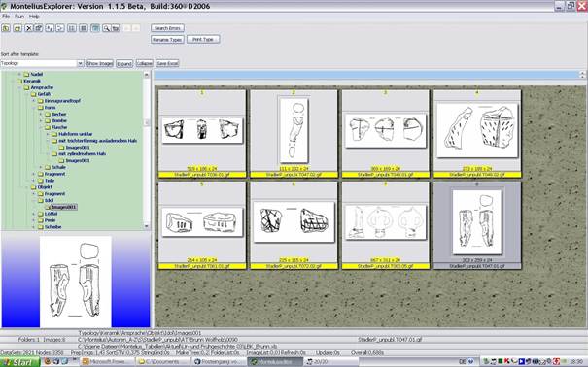Expand the Einzugsrandtopf tree node

tap(33, 101)
